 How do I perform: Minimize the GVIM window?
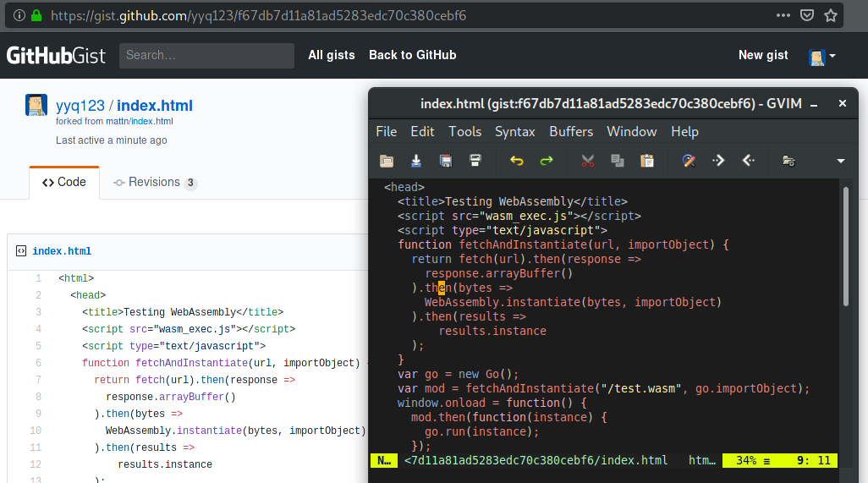(814, 104)
